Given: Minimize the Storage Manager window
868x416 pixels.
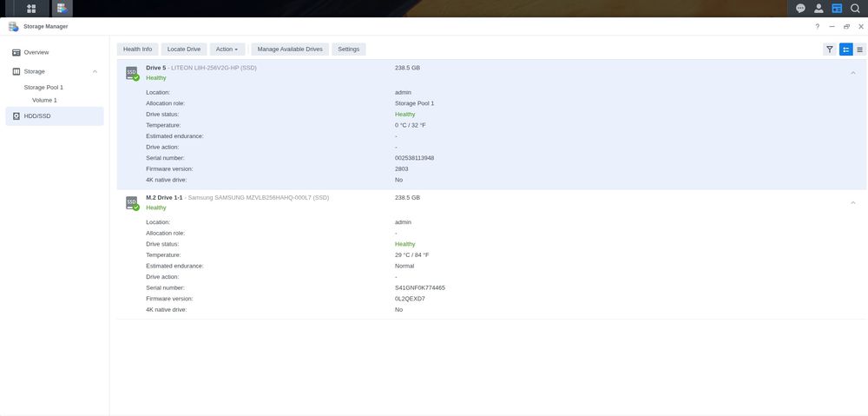Looking at the screenshot, I should coord(832,27).
